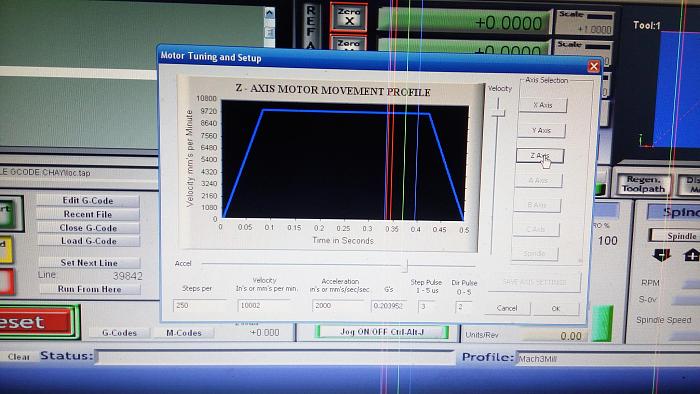700x394 pixels.
Task: Toggle Jog ON/OFF Ctrl-Alt-J
Action: (x=382, y=332)
